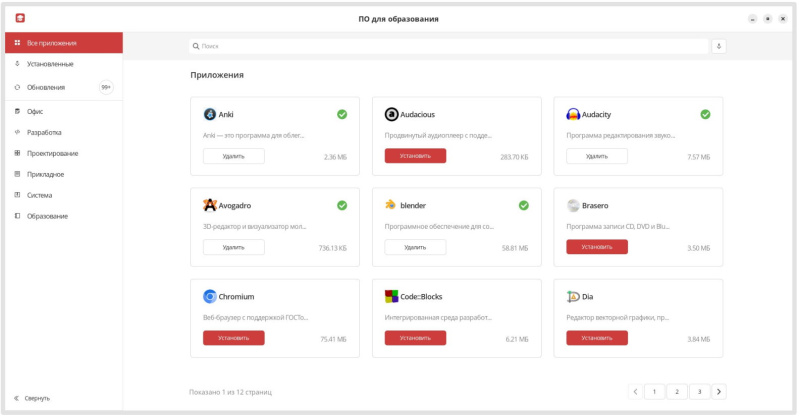Install Chromium with Установить button
This screenshot has height=418, width=800.
click(x=234, y=338)
